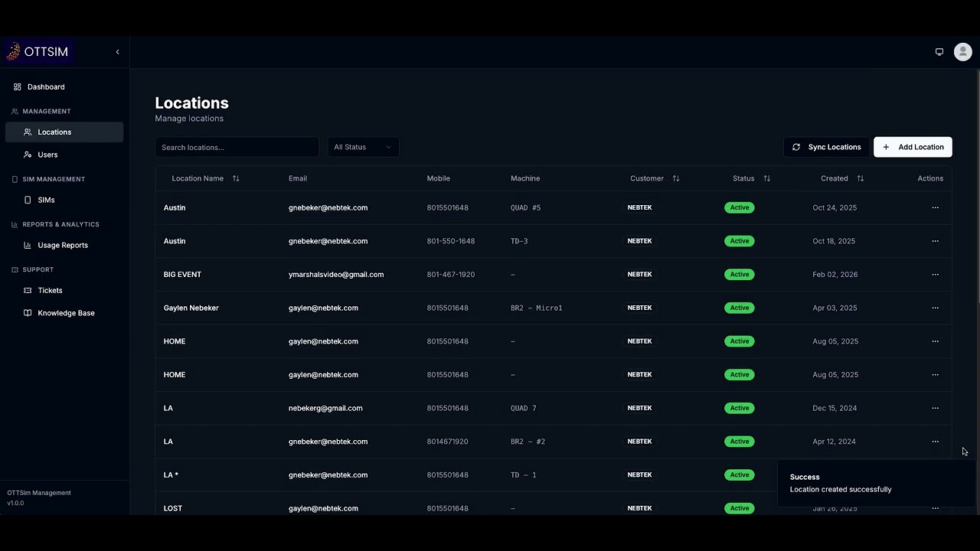980x551 pixels.
Task: Click created date Feb 02, 2026
Action: tap(835, 275)
